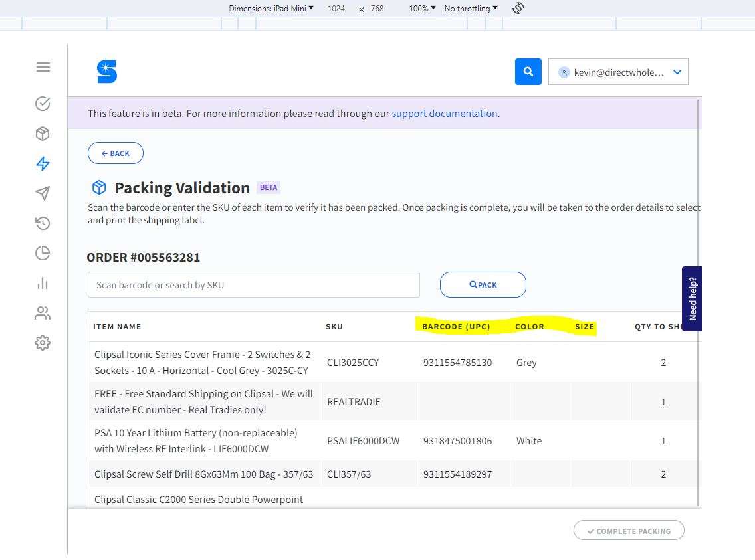This screenshot has height=560, width=755.
Task: Select the Clipsal Iconic Series Cover Frame item
Action: 202,362
